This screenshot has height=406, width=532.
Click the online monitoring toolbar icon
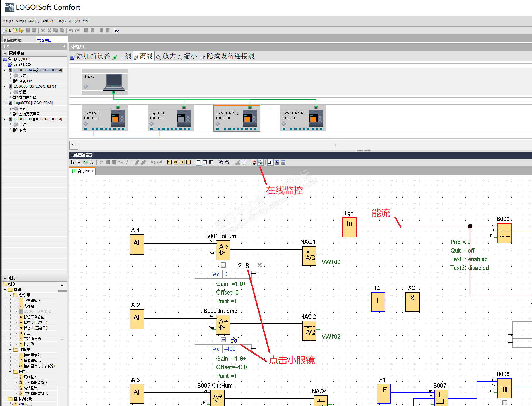point(260,162)
